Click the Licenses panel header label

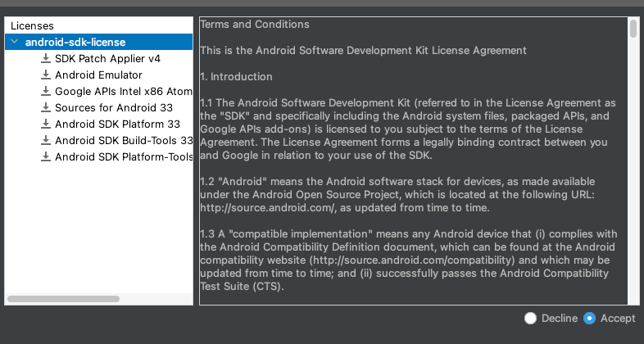(x=32, y=26)
